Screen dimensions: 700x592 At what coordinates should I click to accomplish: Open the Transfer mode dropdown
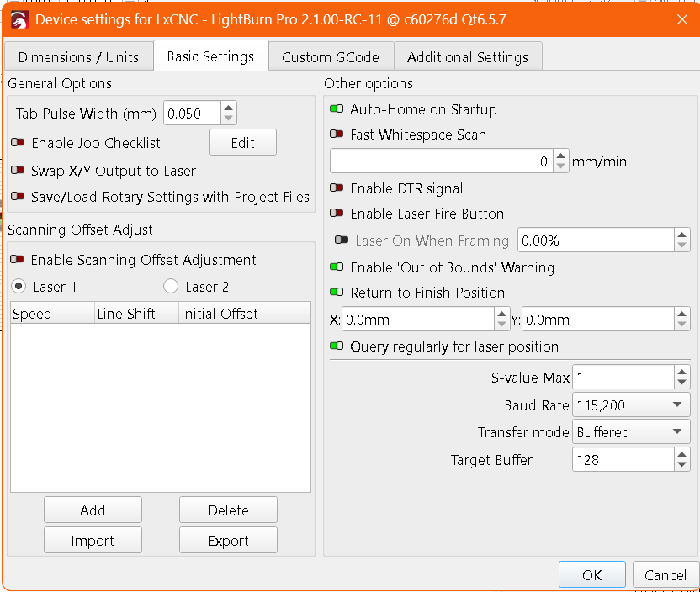point(631,432)
